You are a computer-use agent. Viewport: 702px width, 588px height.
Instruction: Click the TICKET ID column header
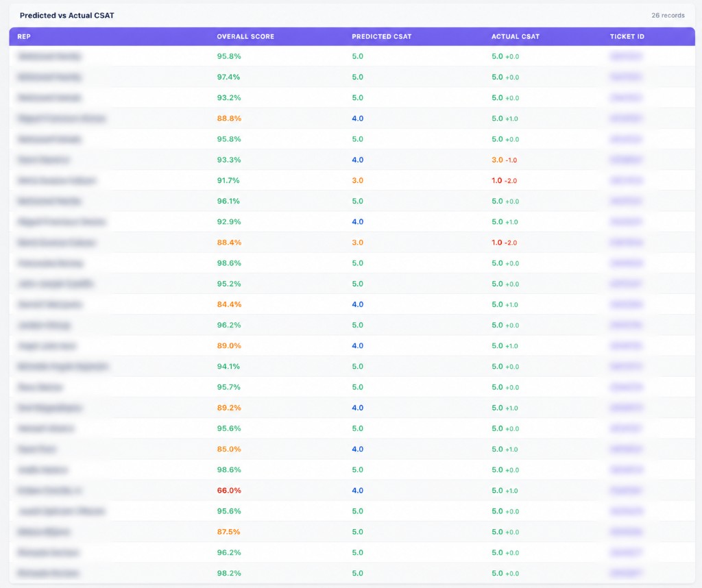point(627,37)
